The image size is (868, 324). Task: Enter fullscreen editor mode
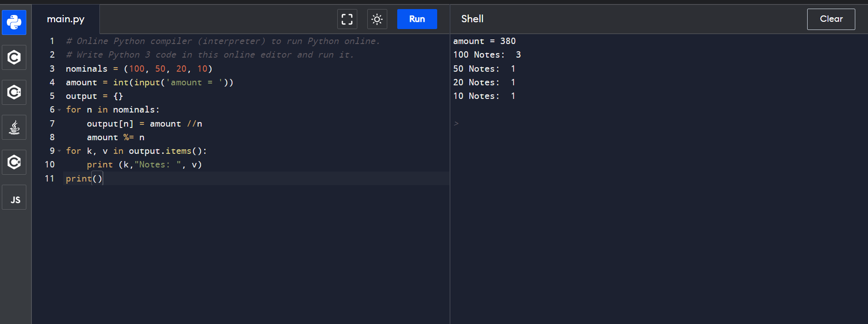click(347, 19)
